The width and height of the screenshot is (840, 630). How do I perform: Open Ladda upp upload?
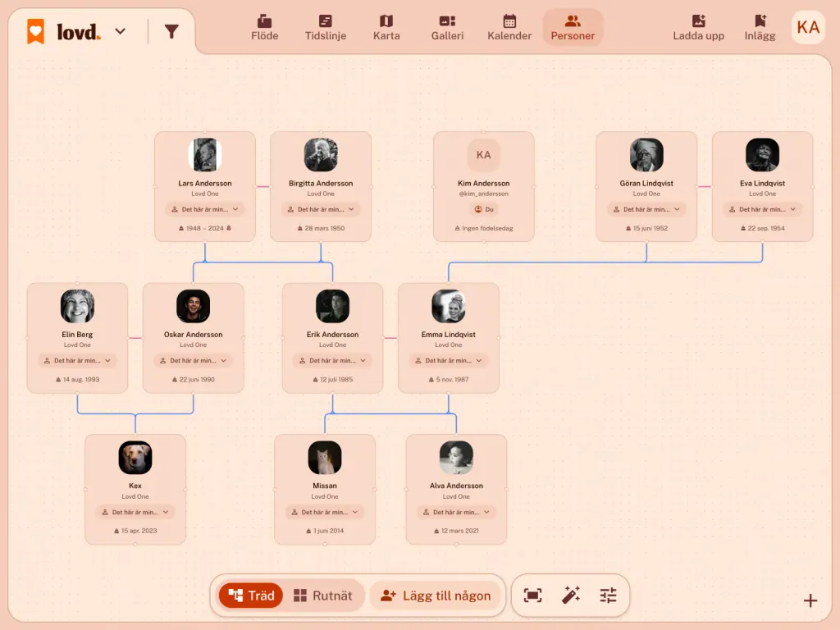(699, 28)
